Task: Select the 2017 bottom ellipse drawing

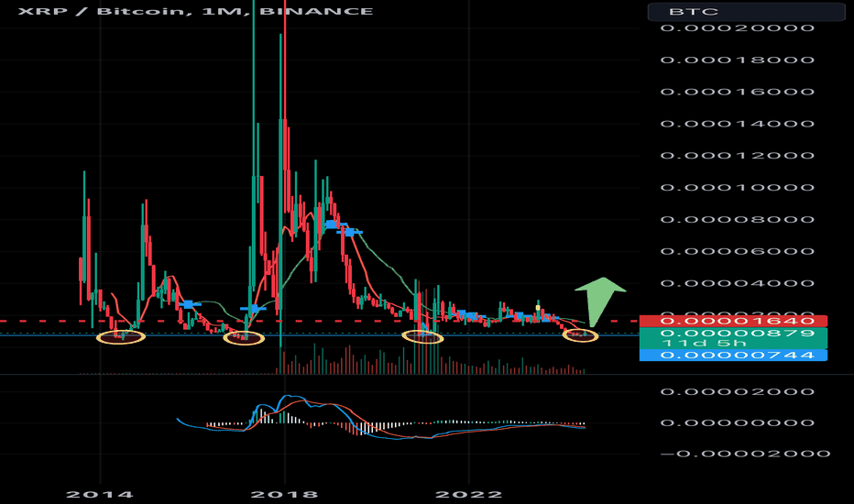Action: coord(244,338)
